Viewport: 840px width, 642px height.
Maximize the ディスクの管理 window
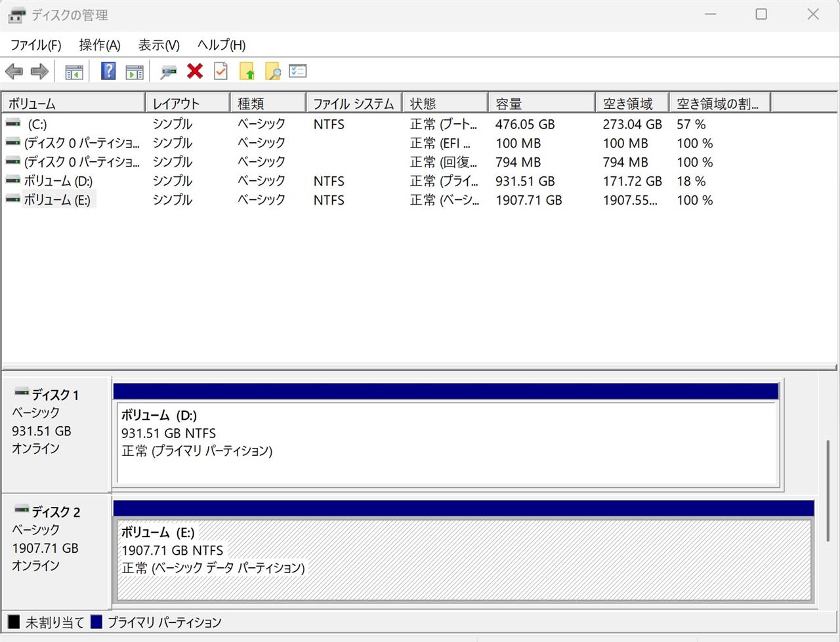[x=761, y=14]
